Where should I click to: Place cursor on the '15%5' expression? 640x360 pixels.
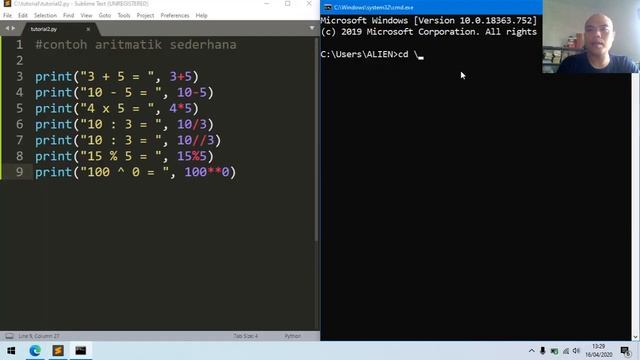point(192,156)
